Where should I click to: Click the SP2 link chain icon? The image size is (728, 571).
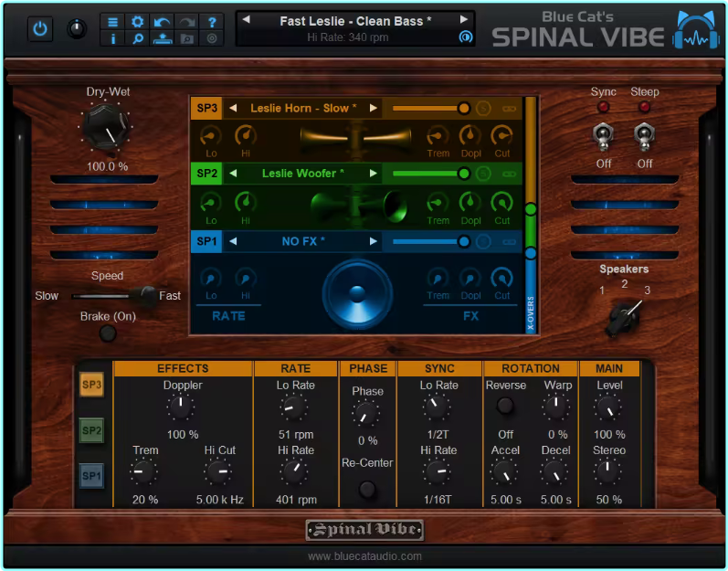tap(510, 174)
